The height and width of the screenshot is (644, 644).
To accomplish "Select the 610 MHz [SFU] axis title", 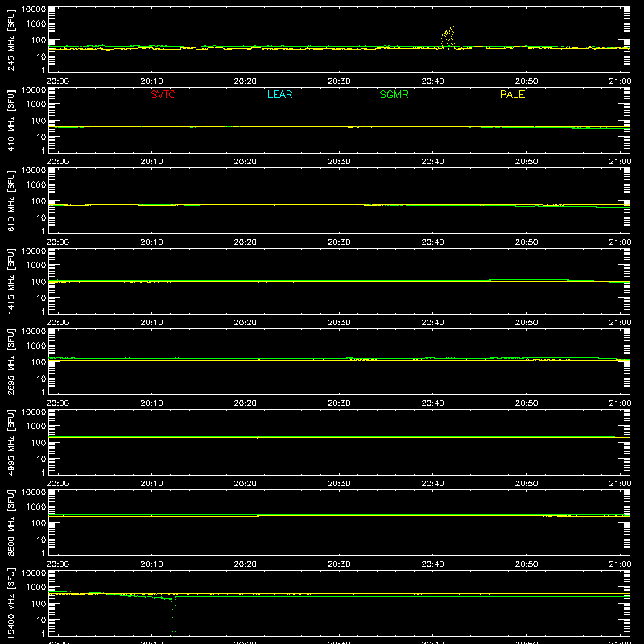I will (x=11, y=200).
